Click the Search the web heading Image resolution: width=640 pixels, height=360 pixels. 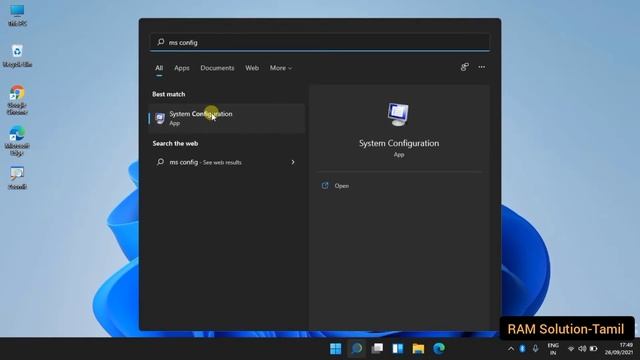[175, 143]
